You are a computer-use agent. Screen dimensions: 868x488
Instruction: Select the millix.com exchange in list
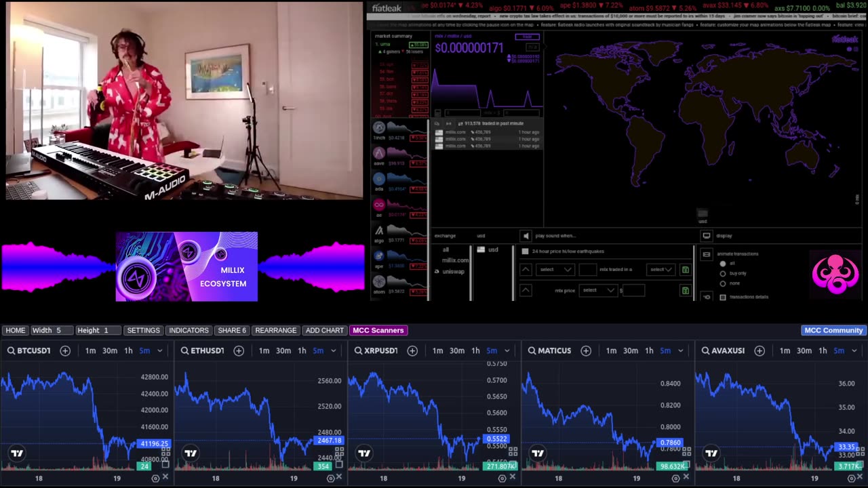click(x=455, y=260)
